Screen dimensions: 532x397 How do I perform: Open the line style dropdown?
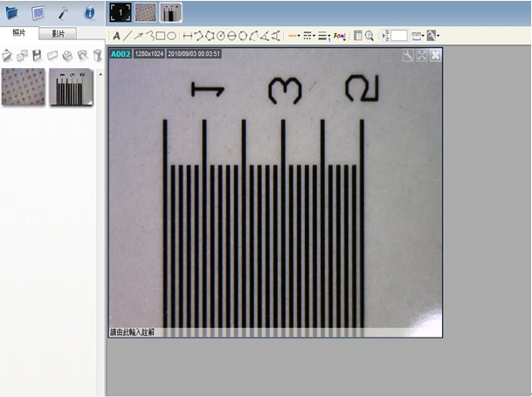(x=308, y=36)
